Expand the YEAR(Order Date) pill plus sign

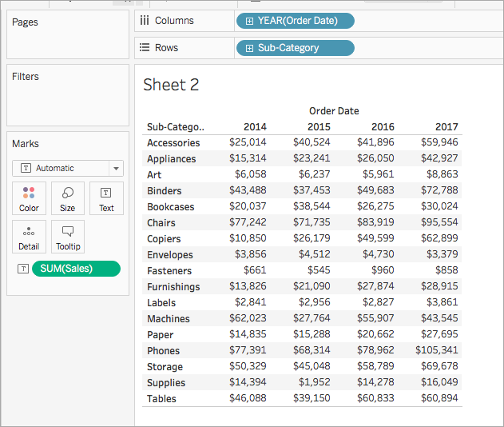(249, 21)
